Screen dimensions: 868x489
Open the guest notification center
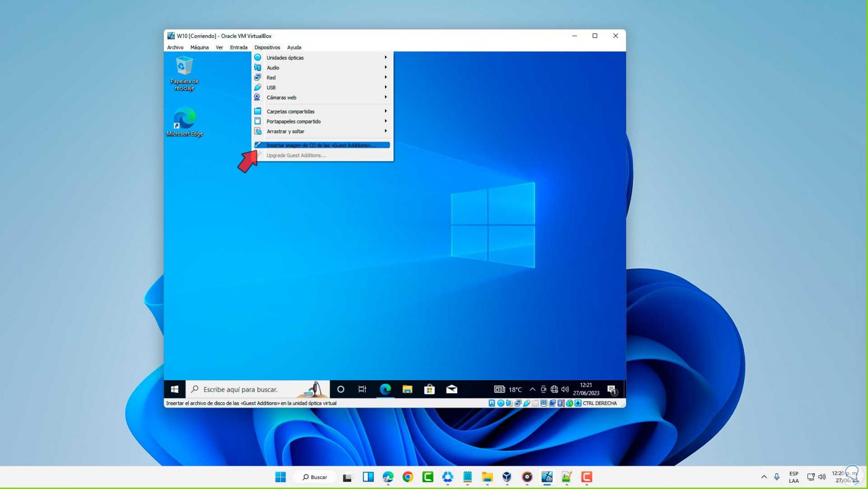[612, 390]
